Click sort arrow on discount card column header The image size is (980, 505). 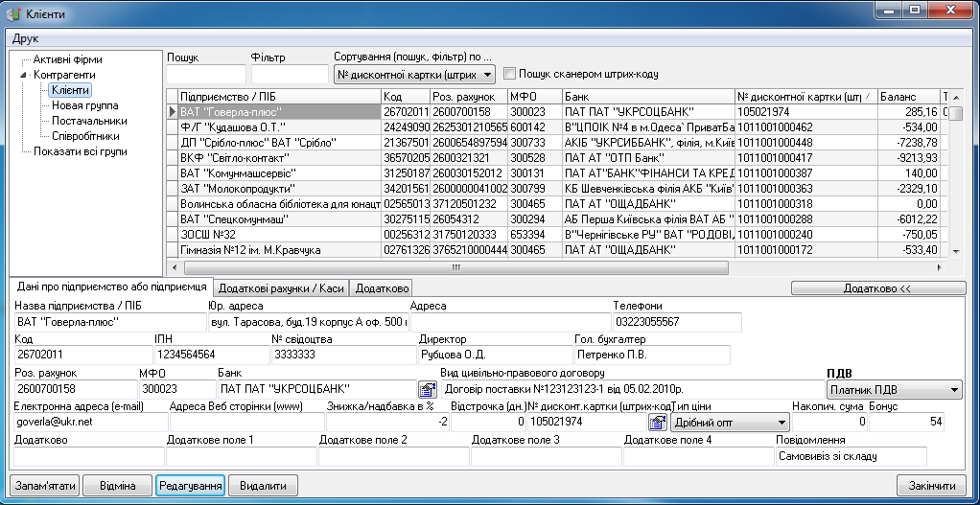tap(869, 97)
